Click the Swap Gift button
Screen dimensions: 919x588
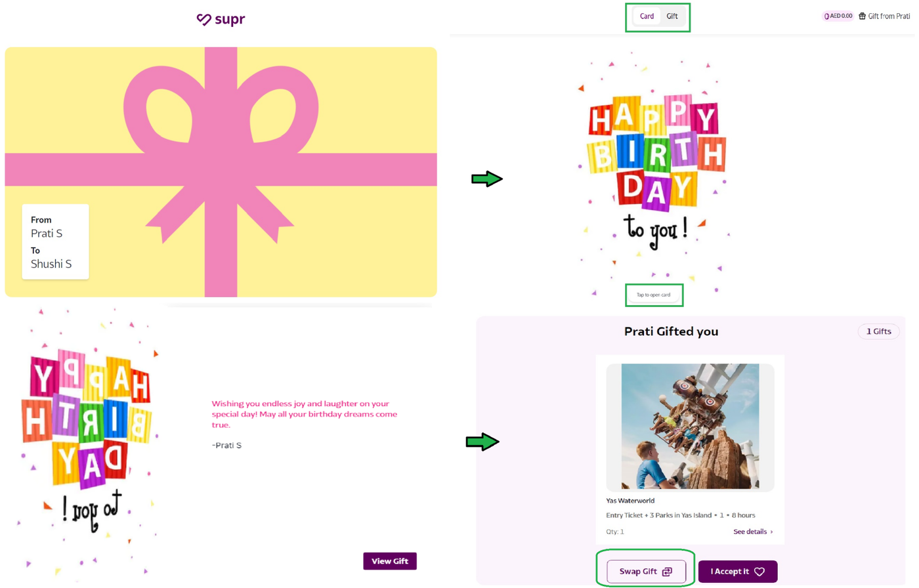(x=646, y=572)
